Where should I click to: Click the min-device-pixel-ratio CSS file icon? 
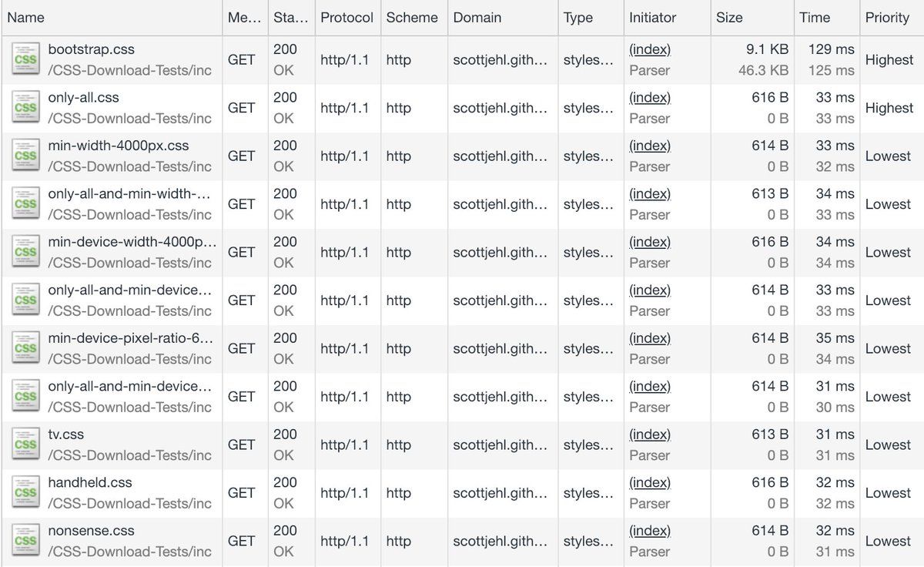[25, 348]
